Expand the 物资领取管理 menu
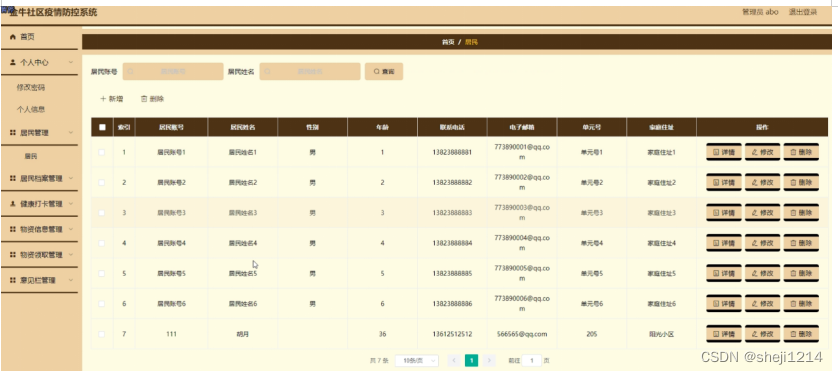 (x=39, y=255)
